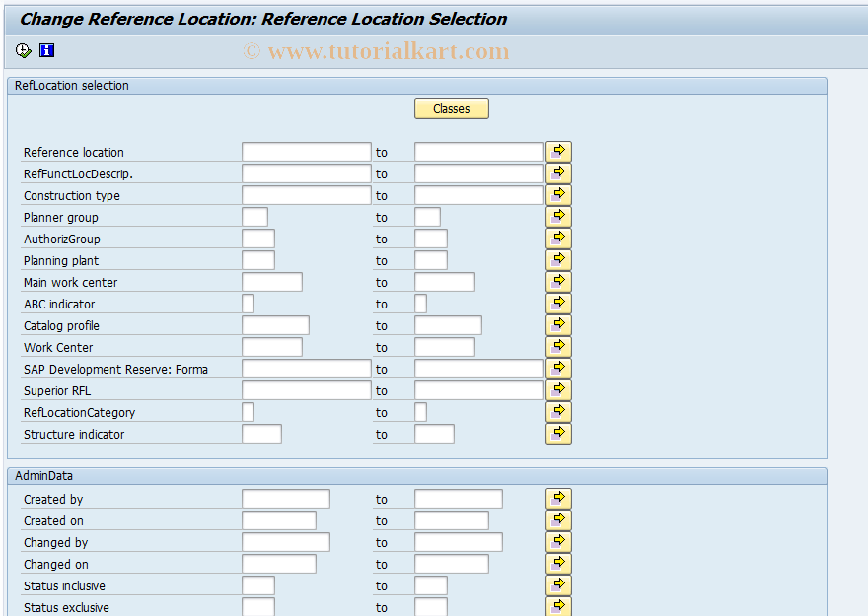Screen dimensions: 868x616
Task: Click the Execute icon
Action: tap(22, 50)
